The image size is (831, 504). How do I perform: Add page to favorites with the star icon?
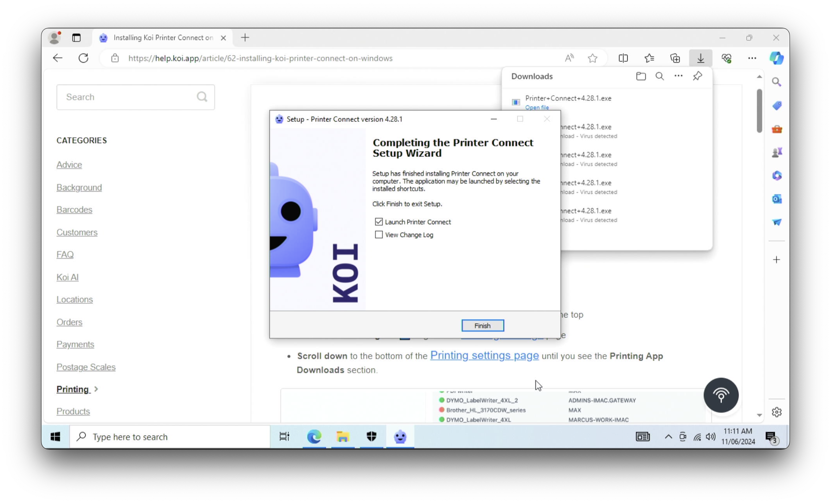pos(593,58)
